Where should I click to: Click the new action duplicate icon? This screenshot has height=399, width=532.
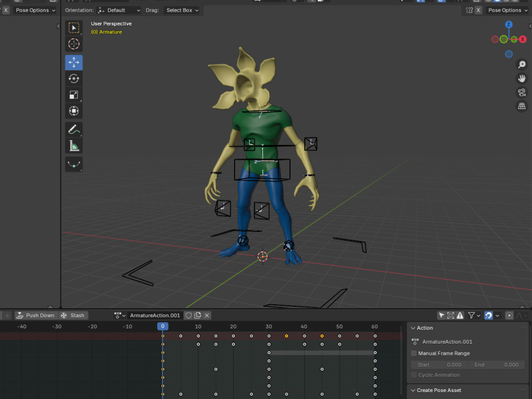pos(198,315)
